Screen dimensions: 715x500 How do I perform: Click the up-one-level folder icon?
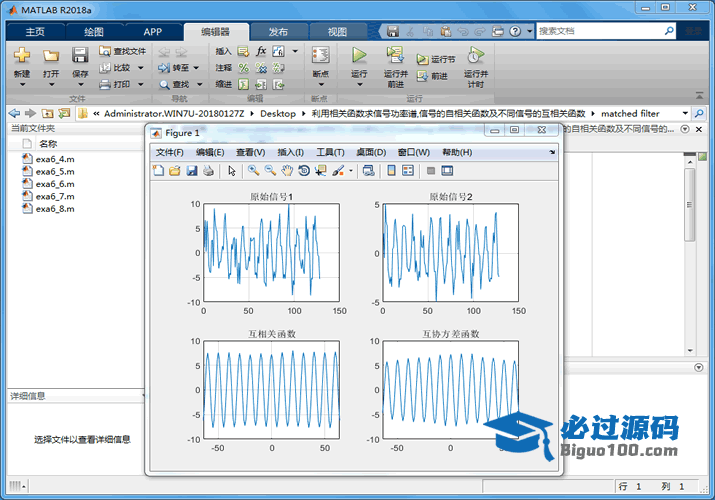pyautogui.click(x=47, y=113)
